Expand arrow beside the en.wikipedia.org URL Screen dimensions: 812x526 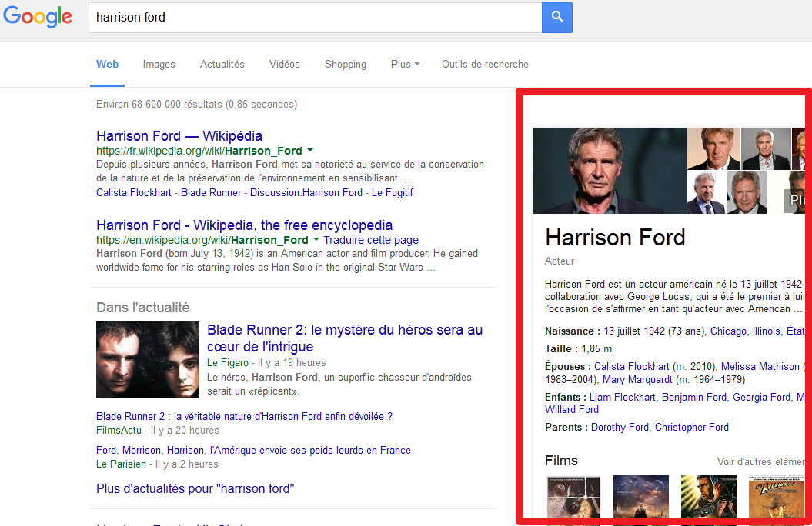(x=316, y=239)
